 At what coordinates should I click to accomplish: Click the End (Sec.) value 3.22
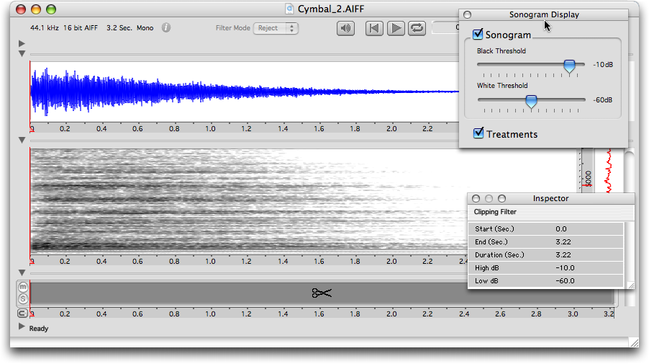pos(563,242)
